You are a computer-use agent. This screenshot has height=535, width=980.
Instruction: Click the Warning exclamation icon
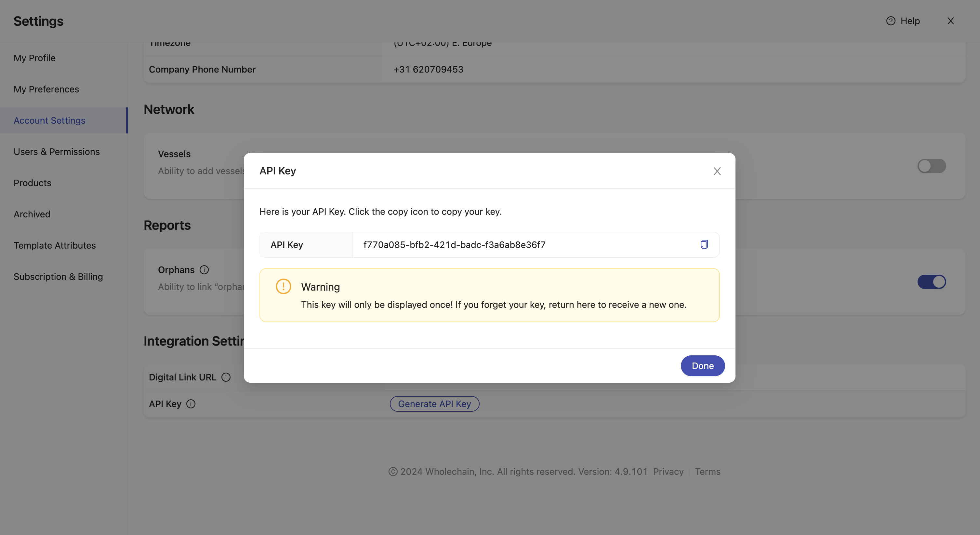pos(284,287)
